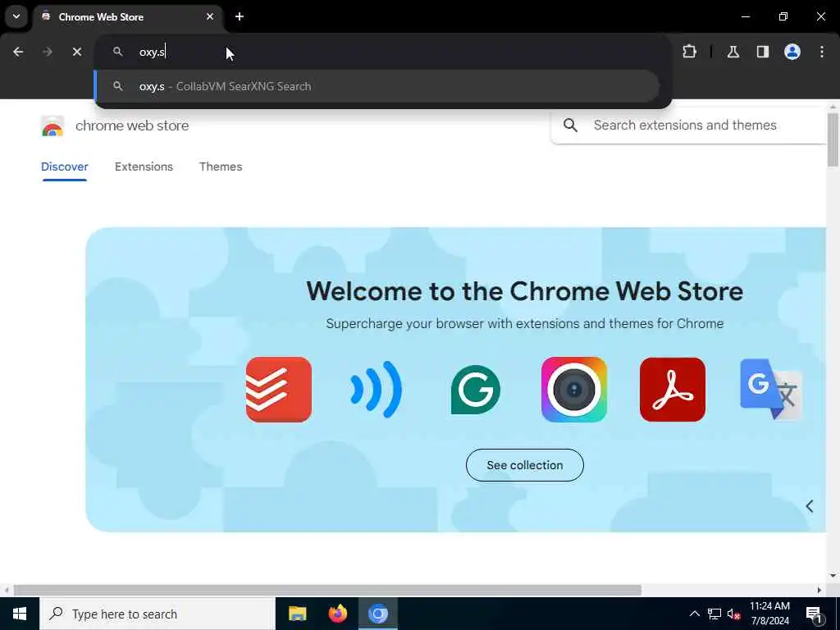Click the carousel previous chevron arrow

tap(810, 506)
